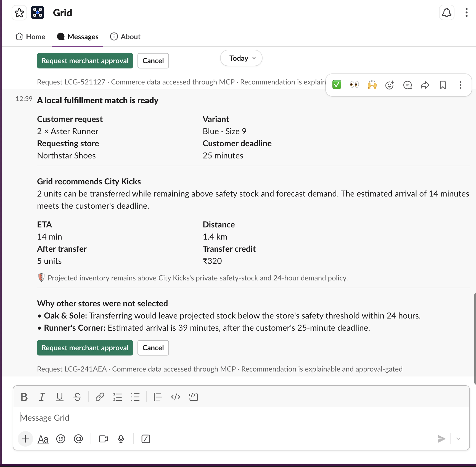React with the white check mark emoji
Screen dimensions: 476x467
337,85
